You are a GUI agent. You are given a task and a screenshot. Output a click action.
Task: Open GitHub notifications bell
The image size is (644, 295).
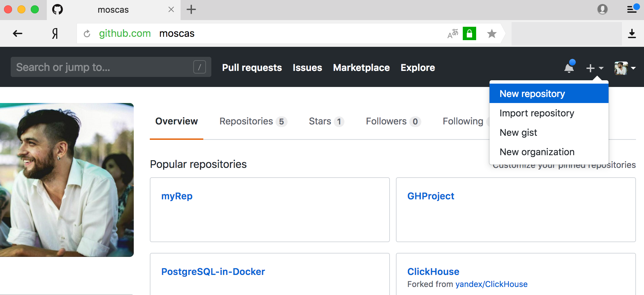coord(569,68)
